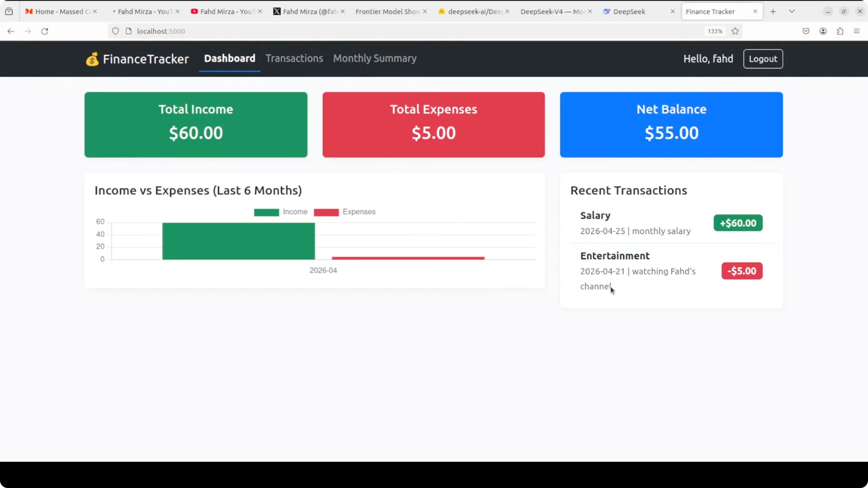Click the browser forward arrow
Image resolution: width=868 pixels, height=488 pixels.
pyautogui.click(x=28, y=31)
